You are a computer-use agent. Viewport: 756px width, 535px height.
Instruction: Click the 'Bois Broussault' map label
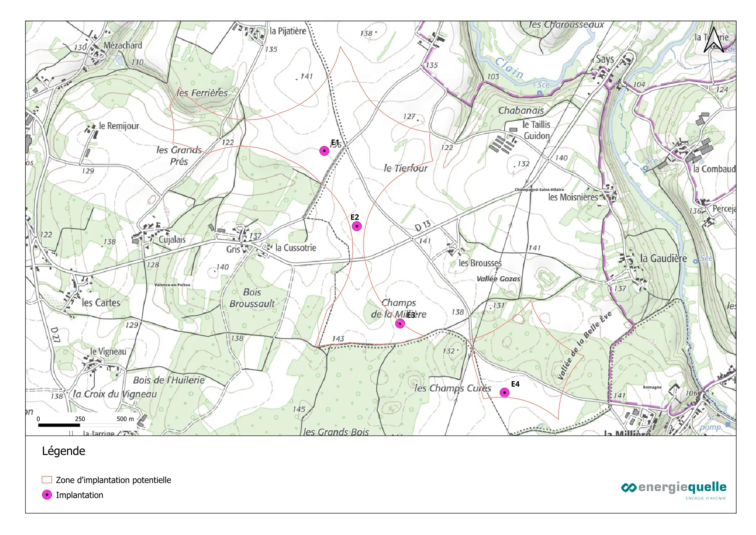[x=252, y=298]
